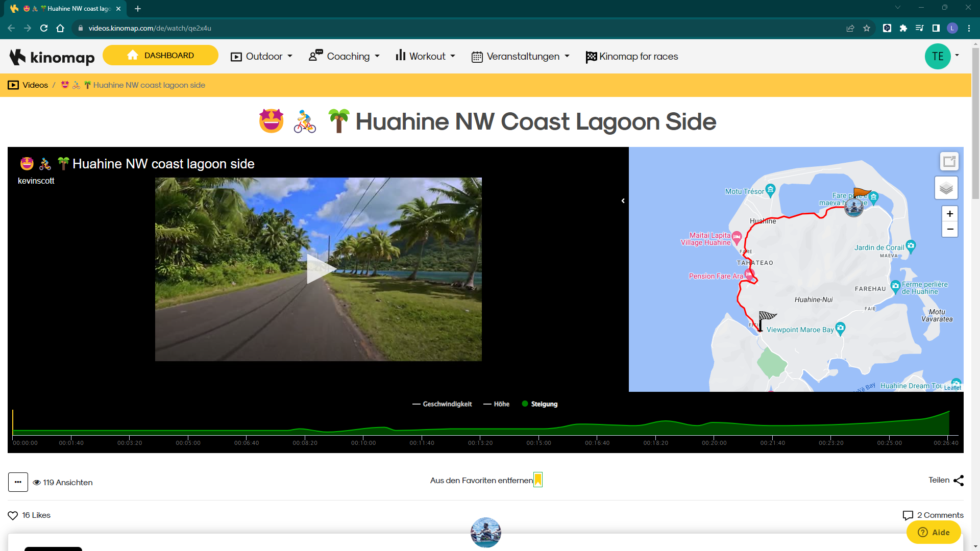Open the DASHBOARD button
The height and width of the screenshot is (551, 980).
click(x=160, y=55)
